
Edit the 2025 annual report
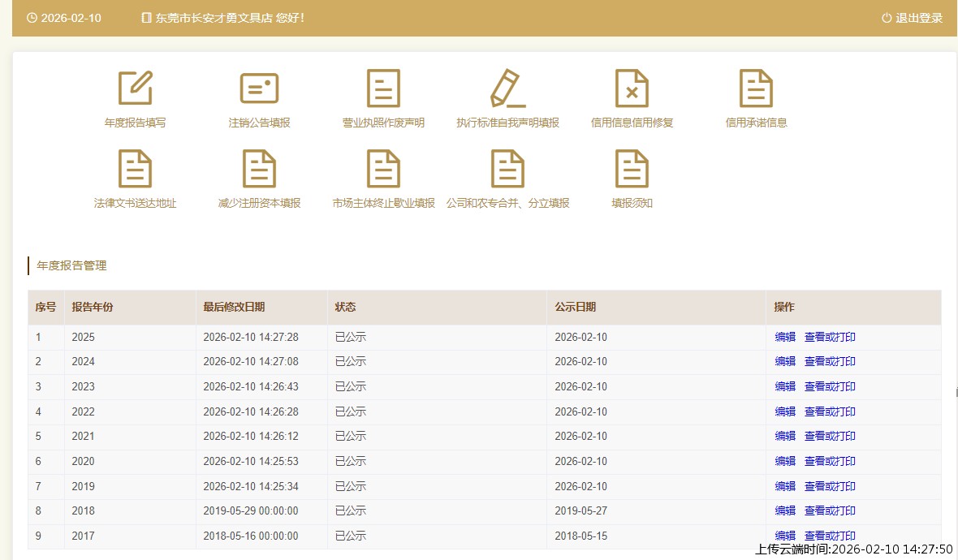click(785, 337)
